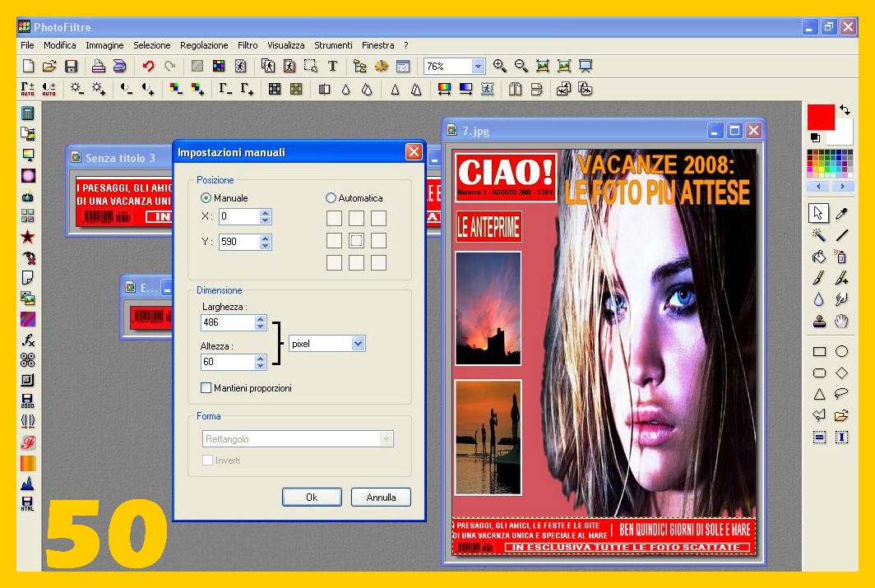Select the Magic Wand tool
The height and width of the screenshot is (588, 875).
coord(819,235)
